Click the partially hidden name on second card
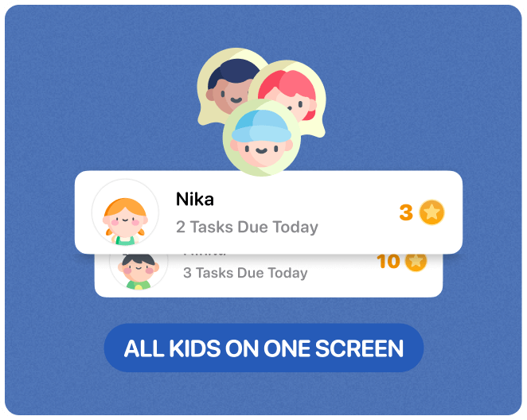The width and height of the screenshot is (527, 420). click(205, 255)
